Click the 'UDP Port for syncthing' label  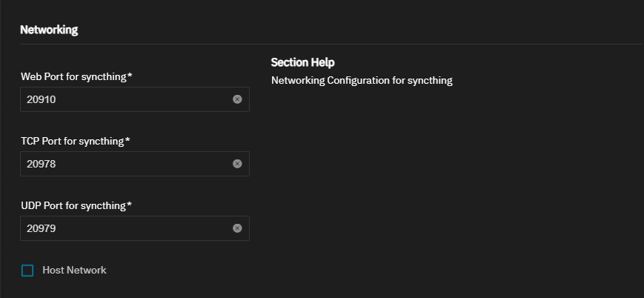[72, 205]
